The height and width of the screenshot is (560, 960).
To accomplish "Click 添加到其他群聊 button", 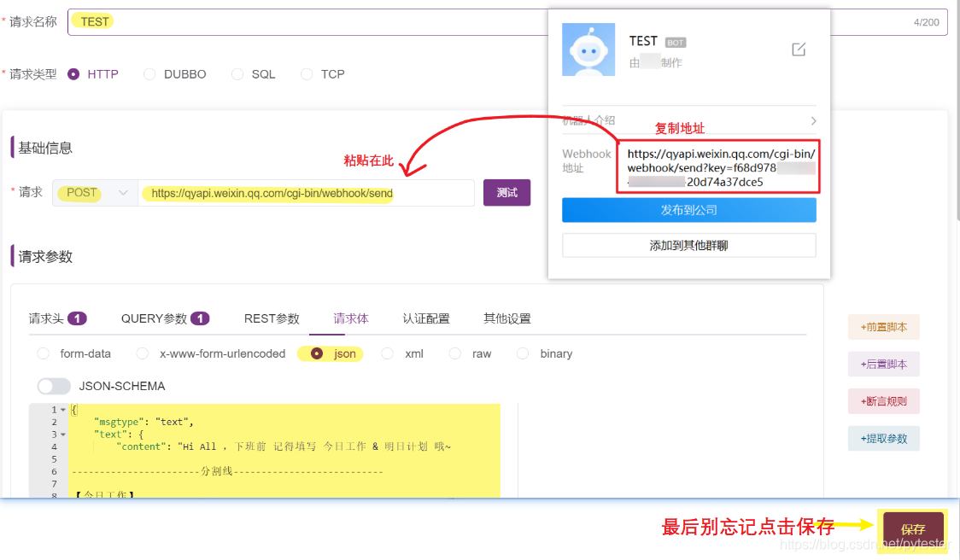I will [x=688, y=246].
